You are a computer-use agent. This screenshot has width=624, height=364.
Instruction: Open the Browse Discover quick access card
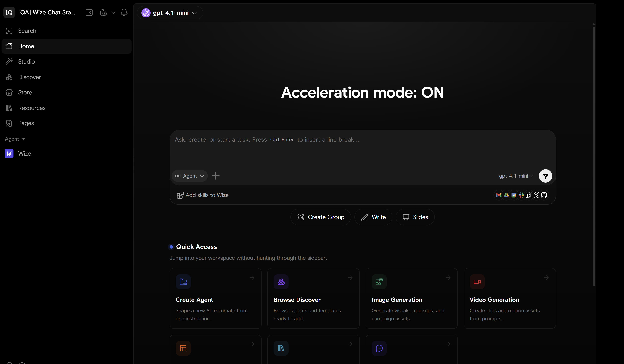[x=313, y=298]
